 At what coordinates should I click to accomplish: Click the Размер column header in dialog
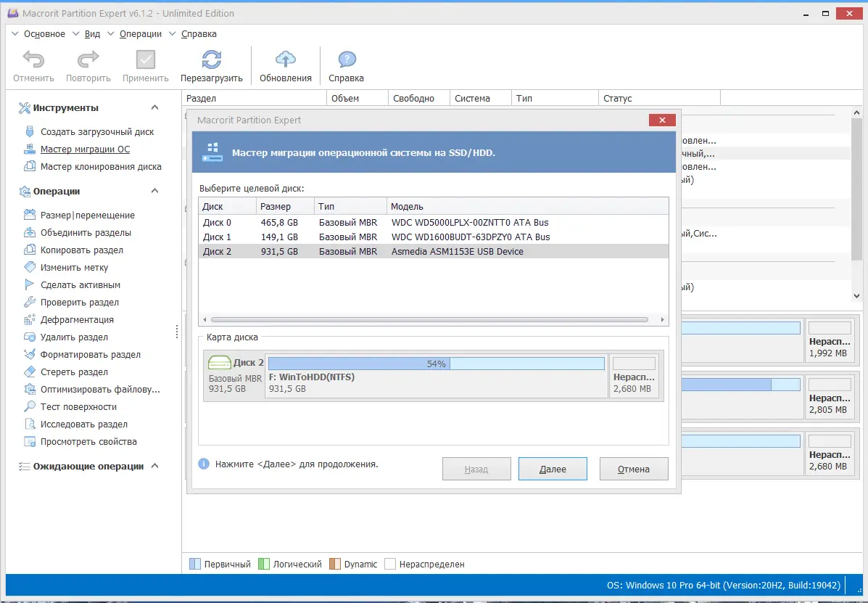tap(286, 207)
